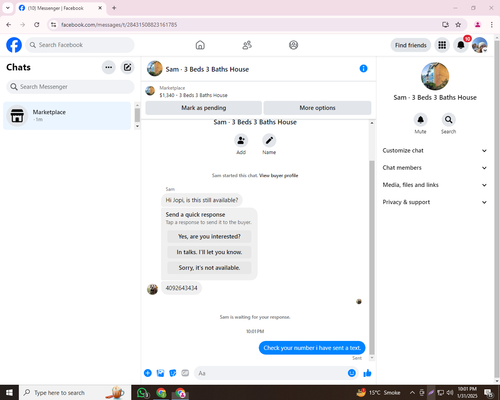Viewport: 500px width, 400px height.
Task: Click Find friends button
Action: click(411, 45)
